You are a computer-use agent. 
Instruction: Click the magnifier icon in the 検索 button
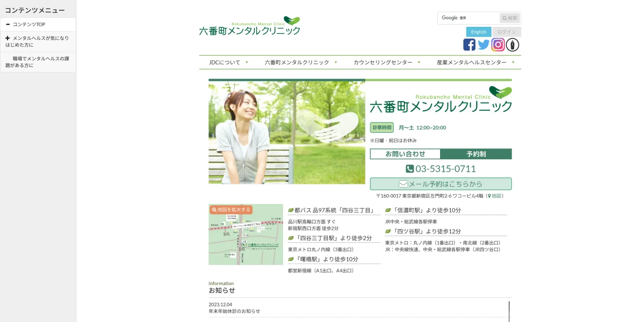click(504, 18)
